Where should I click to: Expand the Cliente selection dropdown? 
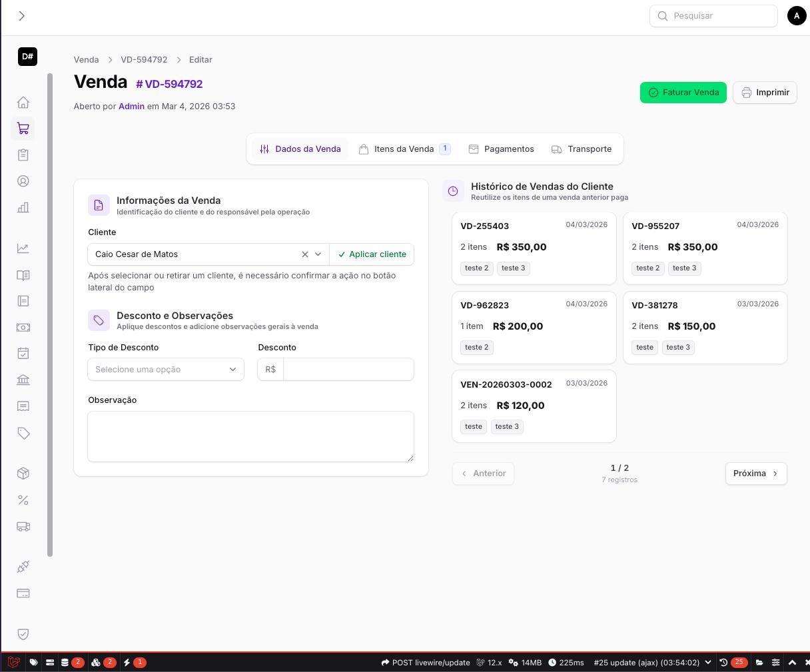[x=318, y=254]
